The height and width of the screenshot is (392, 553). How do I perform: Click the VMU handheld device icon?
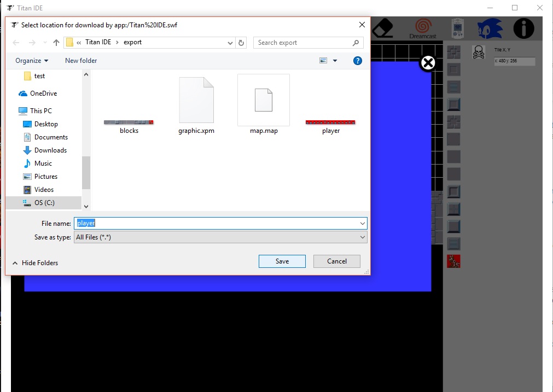[458, 28]
